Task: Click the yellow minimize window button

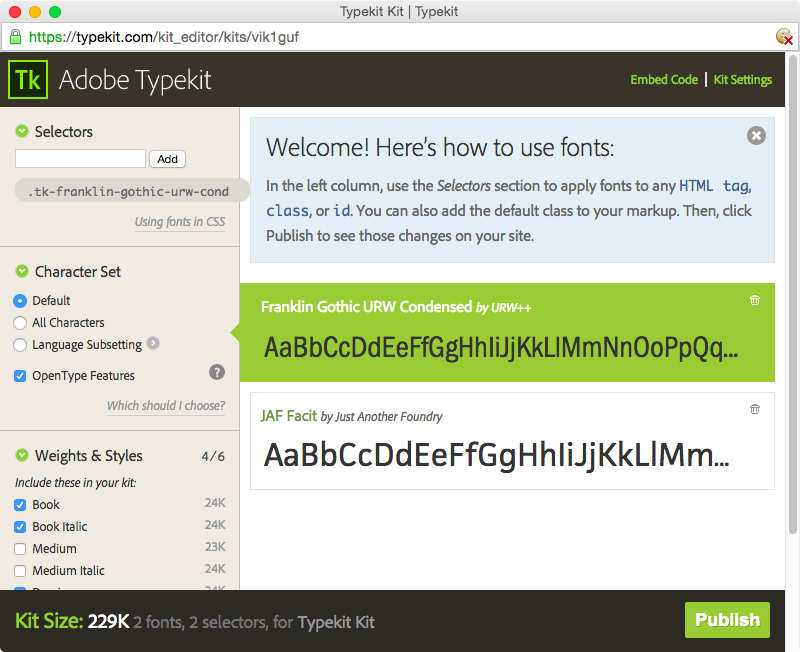Action: tap(35, 12)
